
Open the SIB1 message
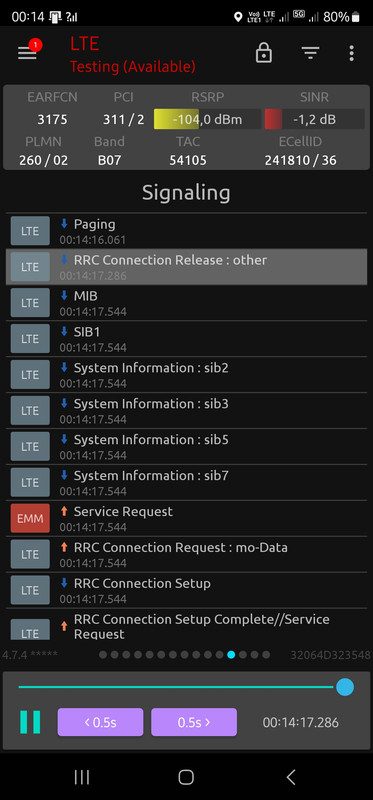(186, 338)
